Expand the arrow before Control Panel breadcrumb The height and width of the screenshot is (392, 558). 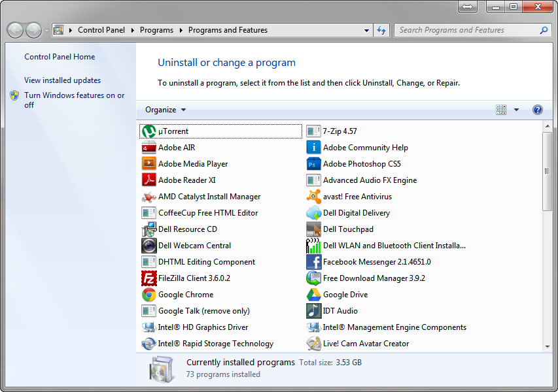pyautogui.click(x=71, y=31)
